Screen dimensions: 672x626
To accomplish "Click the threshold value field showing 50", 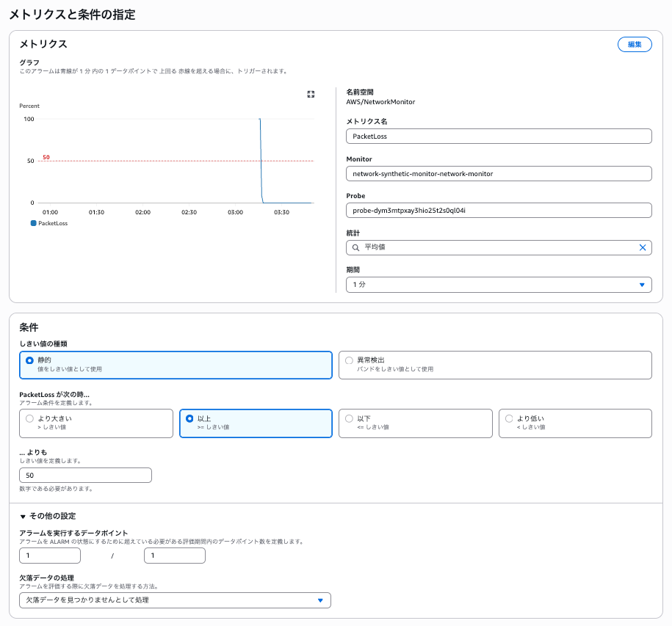I will (x=85, y=476).
